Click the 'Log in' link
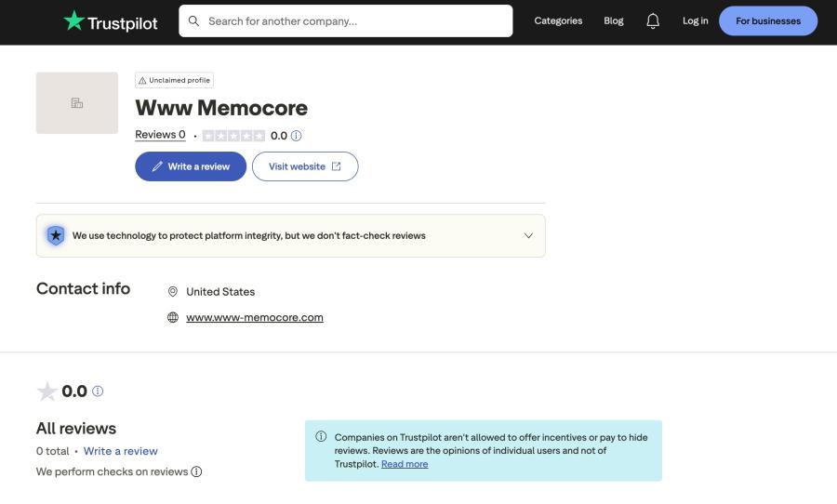 (x=695, y=20)
